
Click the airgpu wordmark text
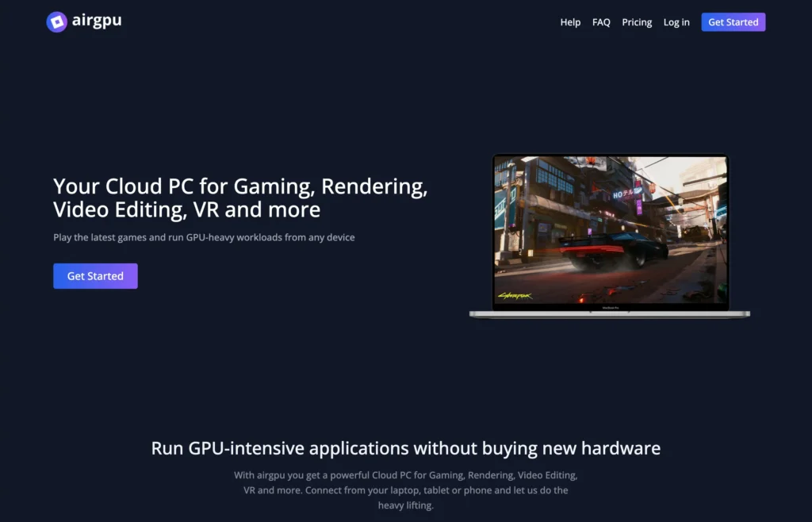(x=98, y=21)
